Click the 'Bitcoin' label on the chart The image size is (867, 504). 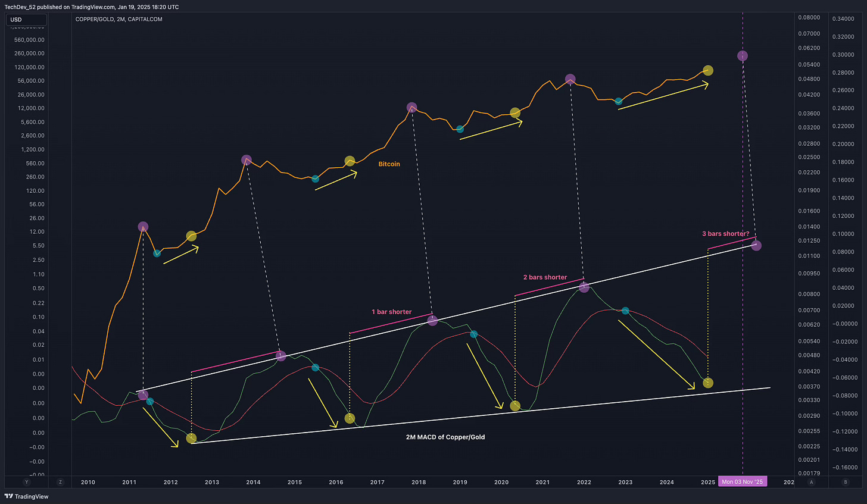click(x=389, y=164)
